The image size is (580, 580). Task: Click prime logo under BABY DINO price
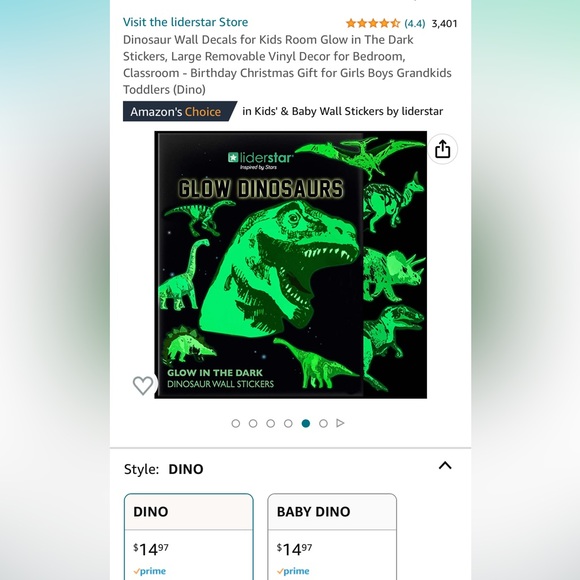click(293, 571)
